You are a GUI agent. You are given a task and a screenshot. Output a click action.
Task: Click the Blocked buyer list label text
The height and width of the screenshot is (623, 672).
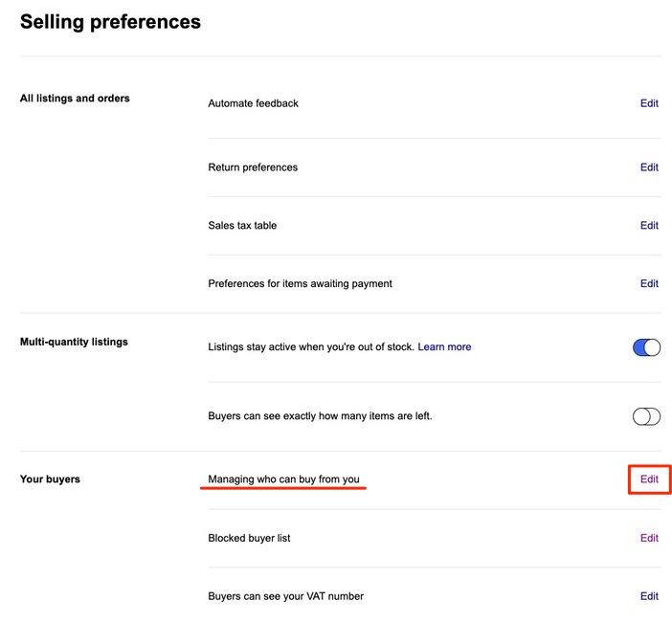pos(249,538)
